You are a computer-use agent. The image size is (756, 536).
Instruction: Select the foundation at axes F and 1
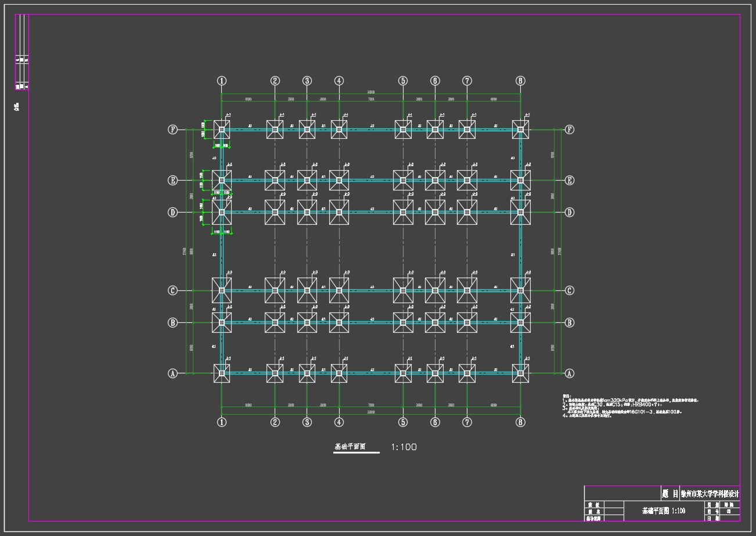pyautogui.click(x=221, y=129)
